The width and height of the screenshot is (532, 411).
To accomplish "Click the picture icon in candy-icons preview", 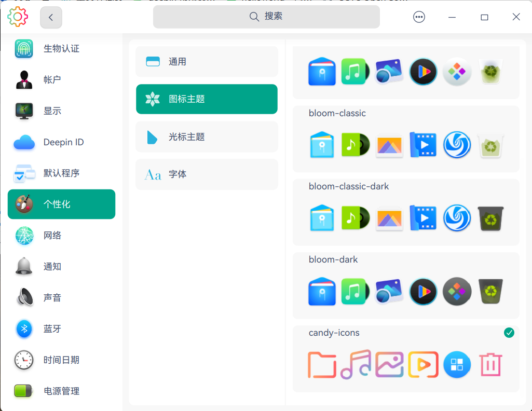I will 389,365.
